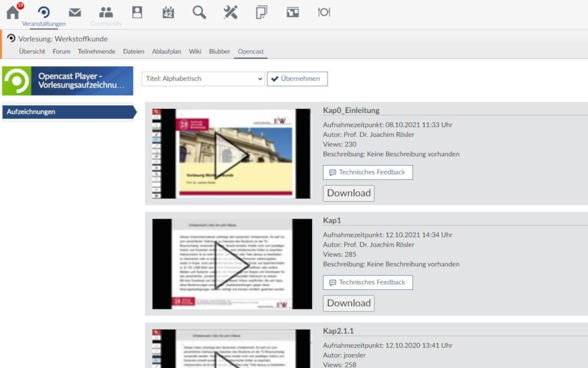Open the Mensa cutlery icon
The width and height of the screenshot is (588, 368).
[x=324, y=12]
